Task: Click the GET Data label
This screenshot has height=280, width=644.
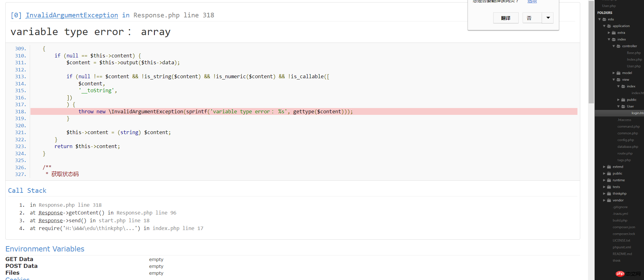Action: tap(19, 259)
